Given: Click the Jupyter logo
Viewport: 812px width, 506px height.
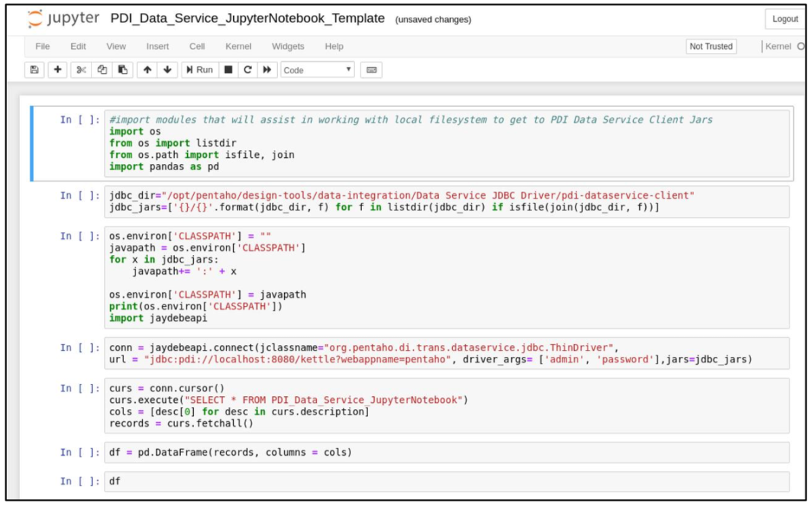Looking at the screenshot, I should click(x=62, y=19).
